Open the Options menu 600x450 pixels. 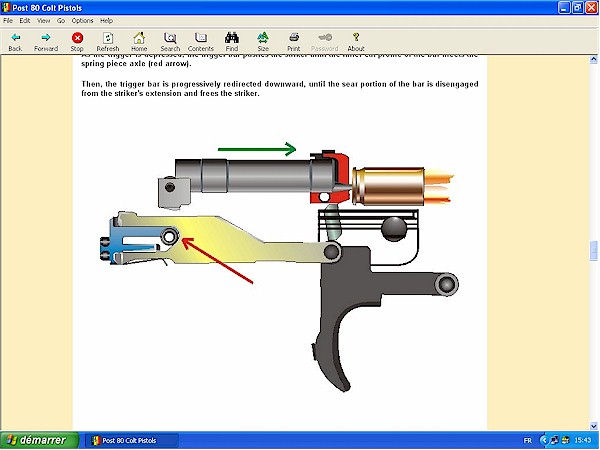[x=82, y=21]
